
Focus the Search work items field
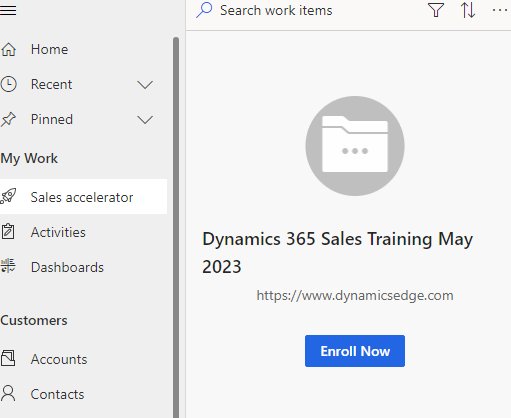[x=276, y=10]
